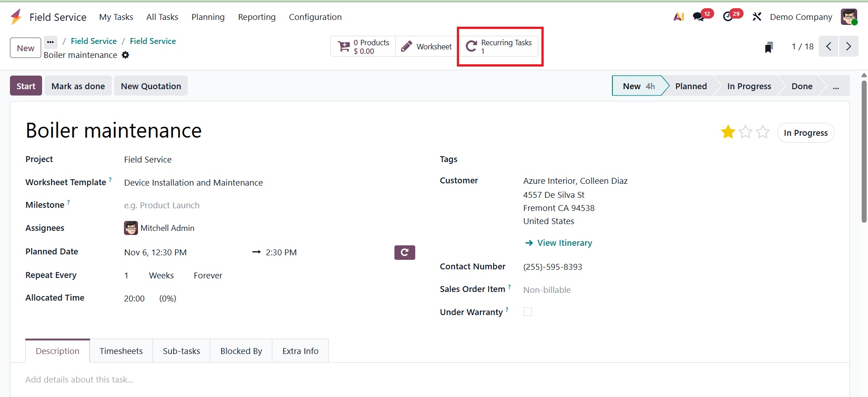Open the Weeks repeat unit dropdown
This screenshot has width=868, height=397.
click(161, 275)
